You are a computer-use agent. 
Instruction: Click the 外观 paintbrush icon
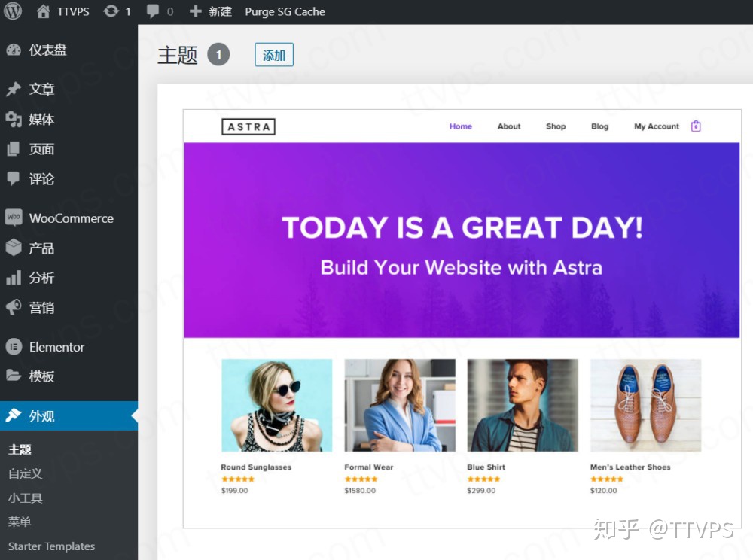14,415
